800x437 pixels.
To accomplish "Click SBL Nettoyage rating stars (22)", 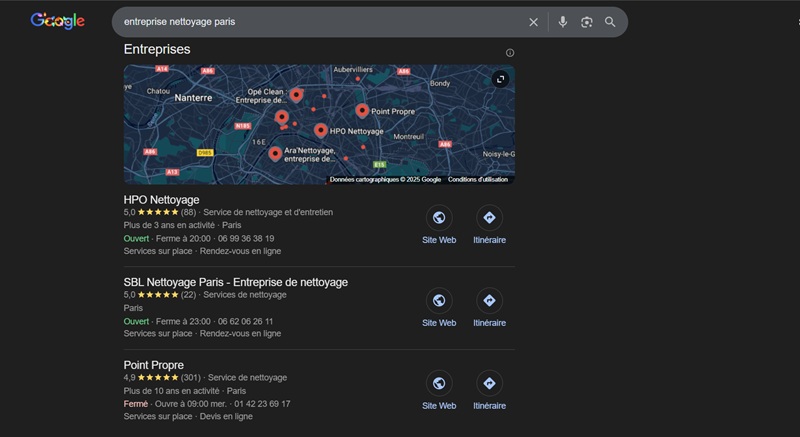I will [158, 295].
